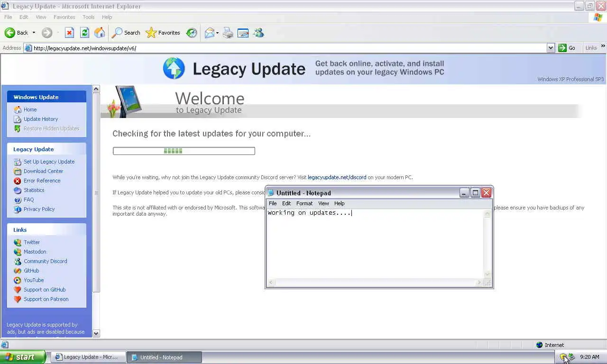Viewport: 607px width, 364px height.
Task: Click the Internet zone status bar entry
Action: coord(550,345)
